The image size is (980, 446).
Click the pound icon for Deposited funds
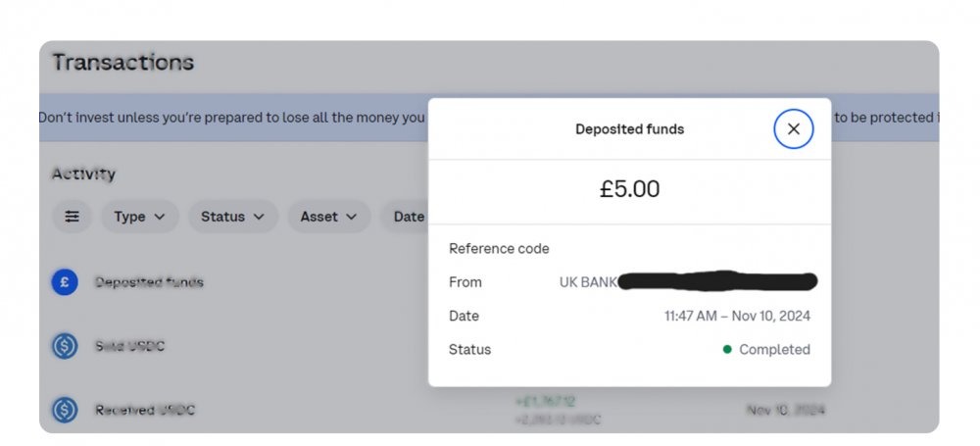[65, 282]
